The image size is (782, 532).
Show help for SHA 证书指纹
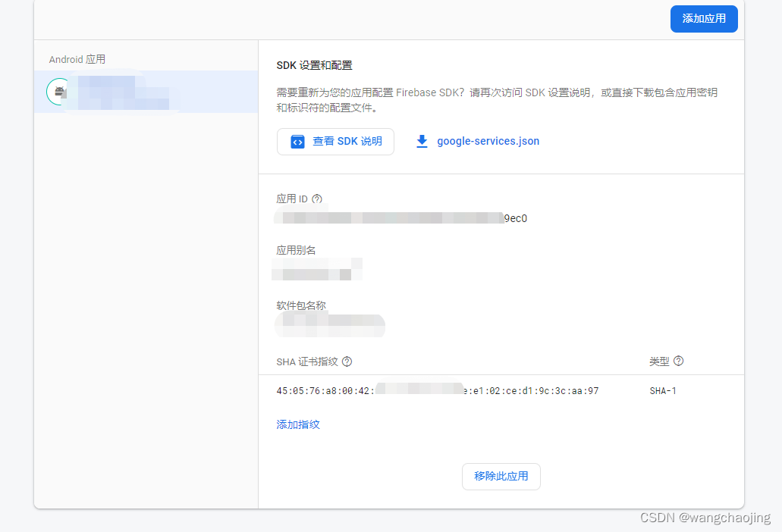pos(347,361)
